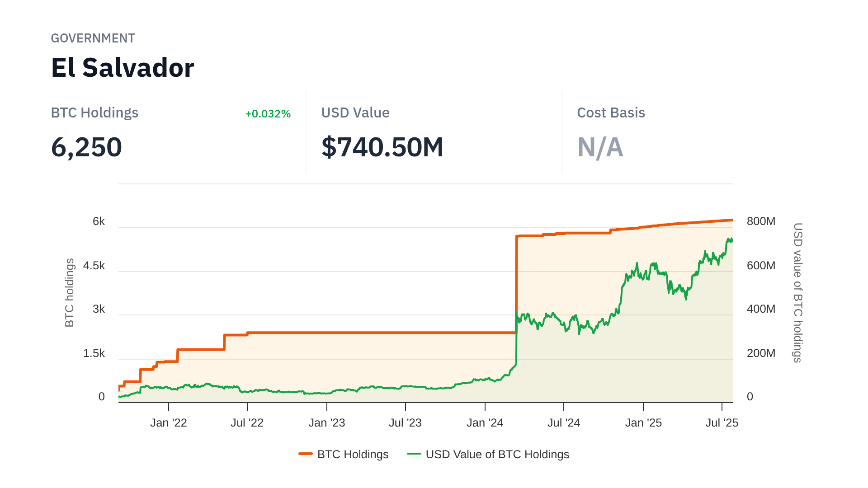Click the green USD Value legend swatch

(x=414, y=454)
